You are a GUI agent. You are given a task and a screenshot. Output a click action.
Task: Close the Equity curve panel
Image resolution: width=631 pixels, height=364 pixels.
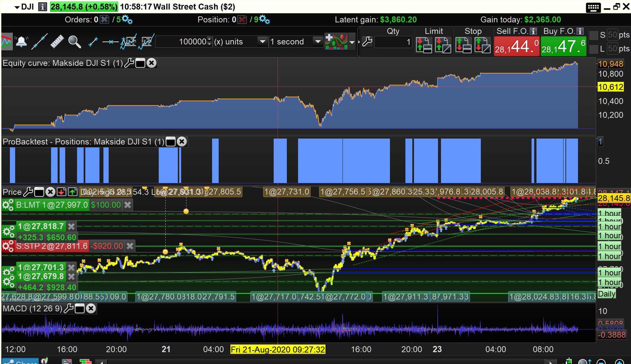tap(151, 63)
